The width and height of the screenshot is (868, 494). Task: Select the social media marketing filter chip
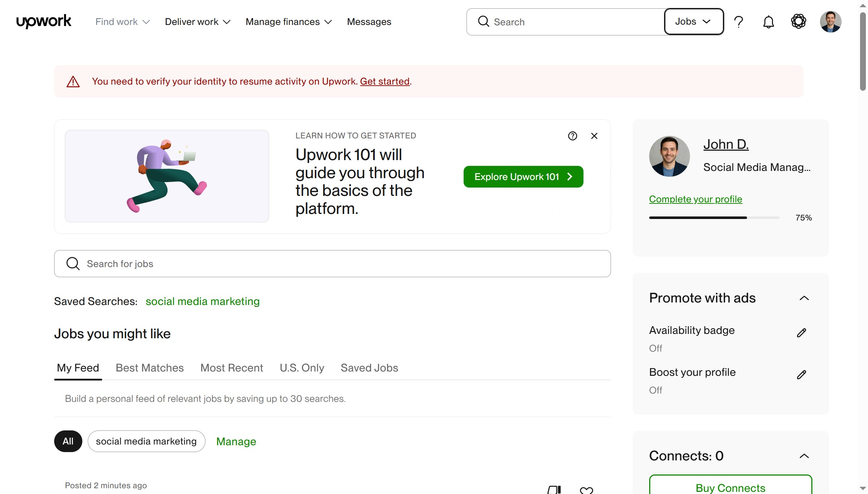click(x=146, y=441)
